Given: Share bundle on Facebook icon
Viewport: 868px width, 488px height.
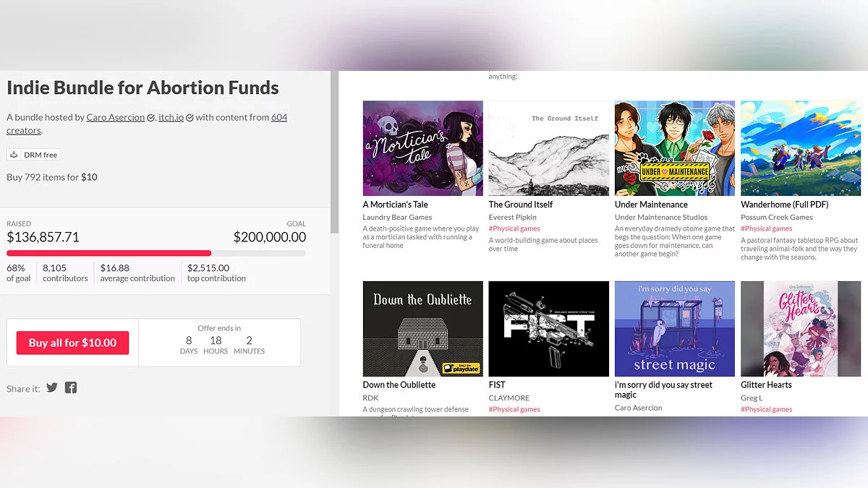Looking at the screenshot, I should 71,388.
